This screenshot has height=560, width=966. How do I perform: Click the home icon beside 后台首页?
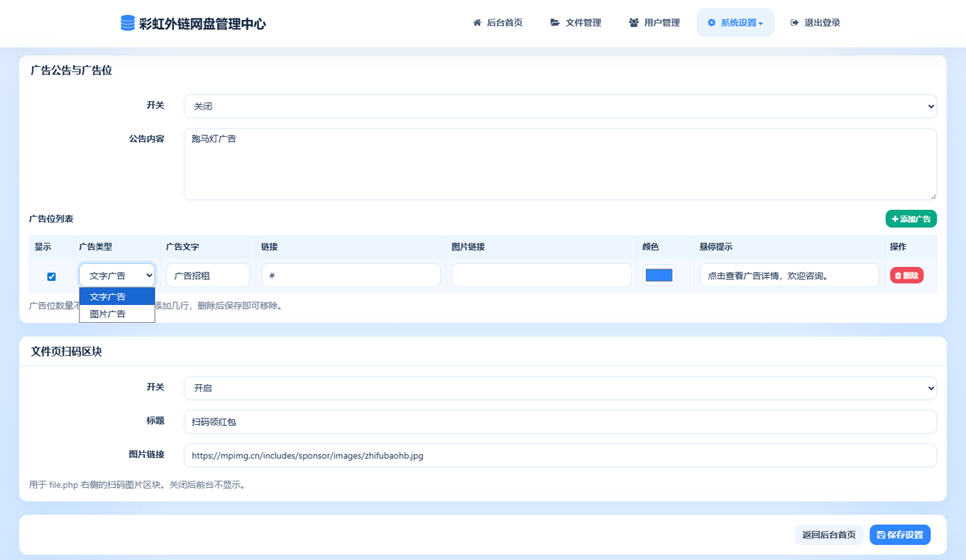477,23
